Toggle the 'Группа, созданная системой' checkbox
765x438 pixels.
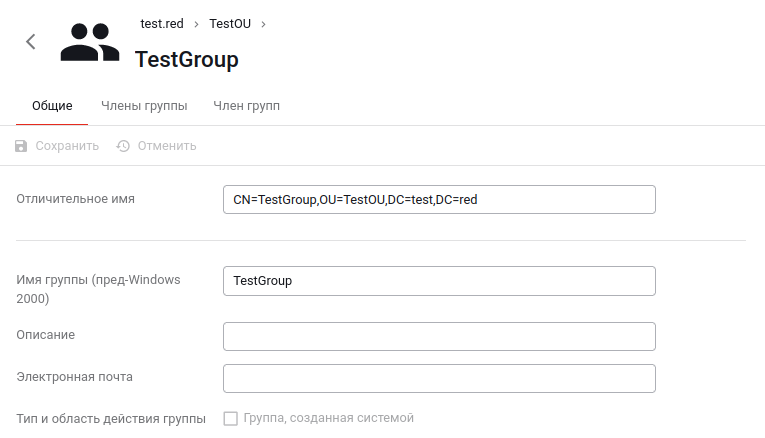(x=230, y=418)
